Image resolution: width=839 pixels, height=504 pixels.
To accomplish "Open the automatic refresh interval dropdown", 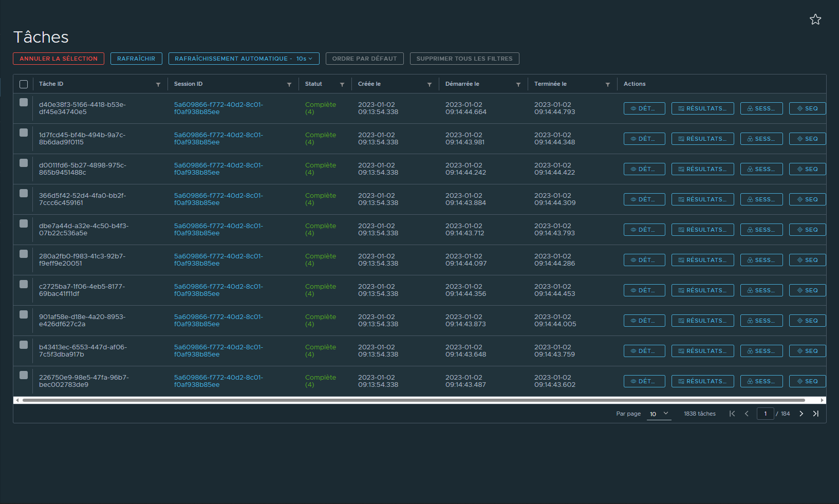I will point(244,59).
